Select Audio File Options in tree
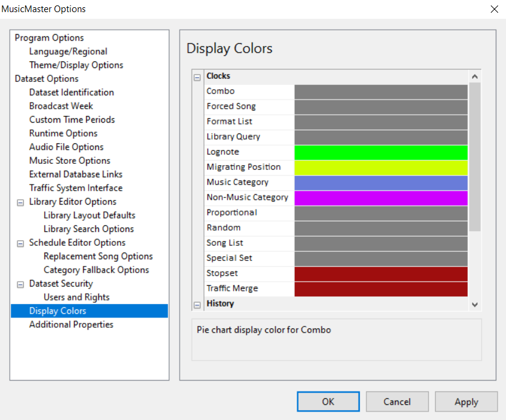 tap(66, 147)
